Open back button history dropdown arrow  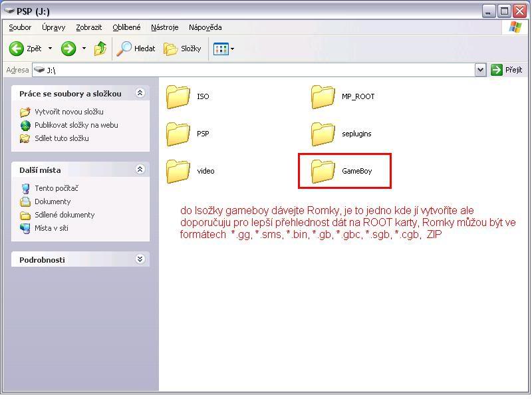(x=50, y=49)
